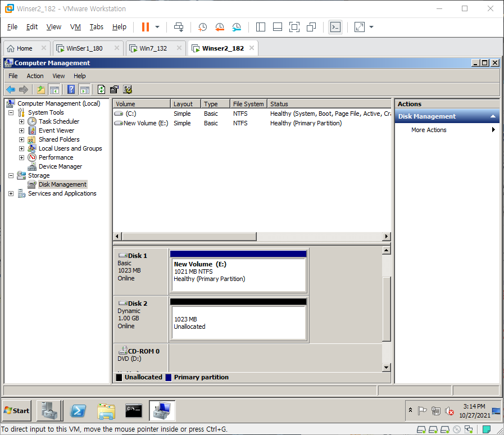Open the snapshot manager

click(237, 27)
